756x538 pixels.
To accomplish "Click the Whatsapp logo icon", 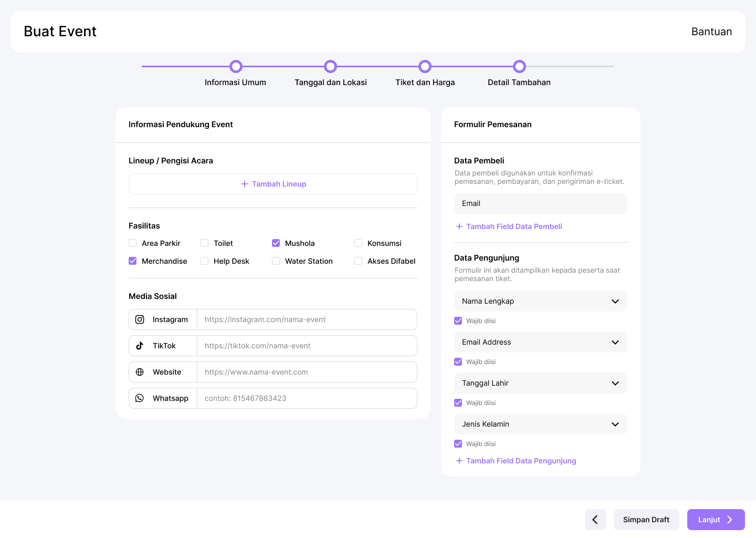I will (140, 398).
